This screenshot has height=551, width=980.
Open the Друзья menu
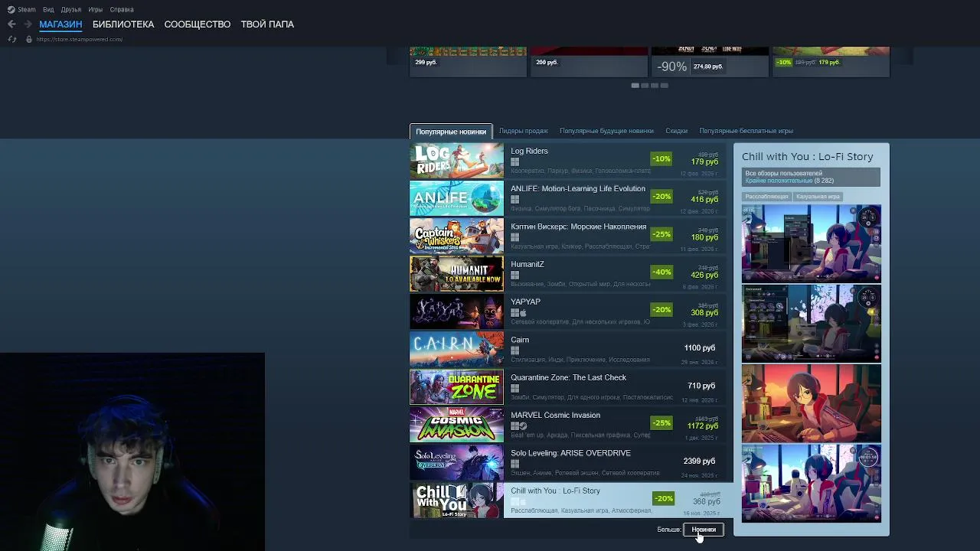71,9
